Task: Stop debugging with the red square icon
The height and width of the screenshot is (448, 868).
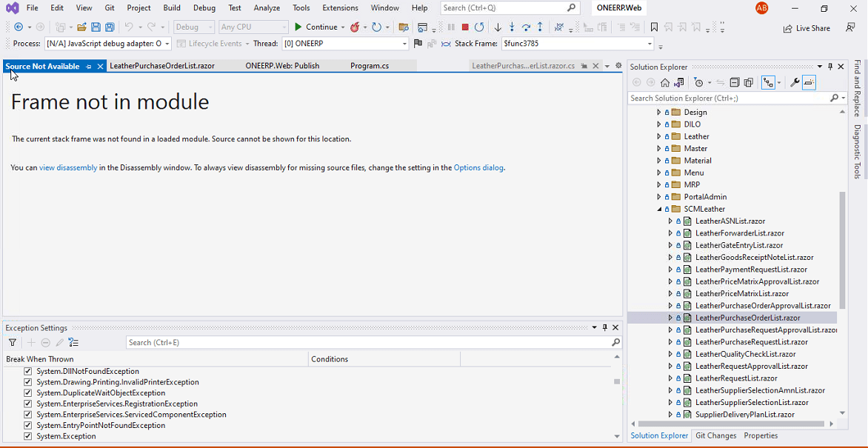Action: 465,27
